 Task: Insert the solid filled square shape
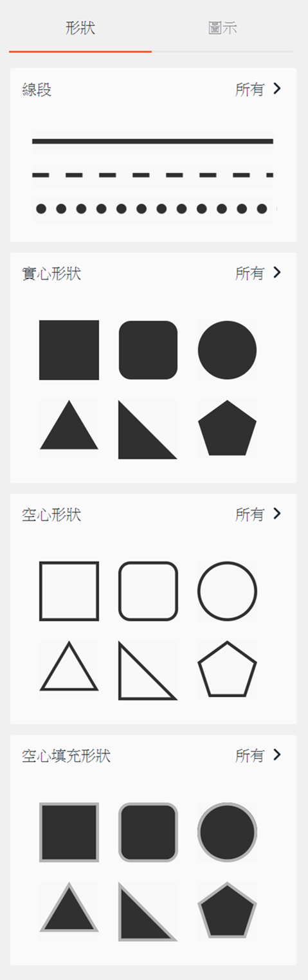[69, 350]
